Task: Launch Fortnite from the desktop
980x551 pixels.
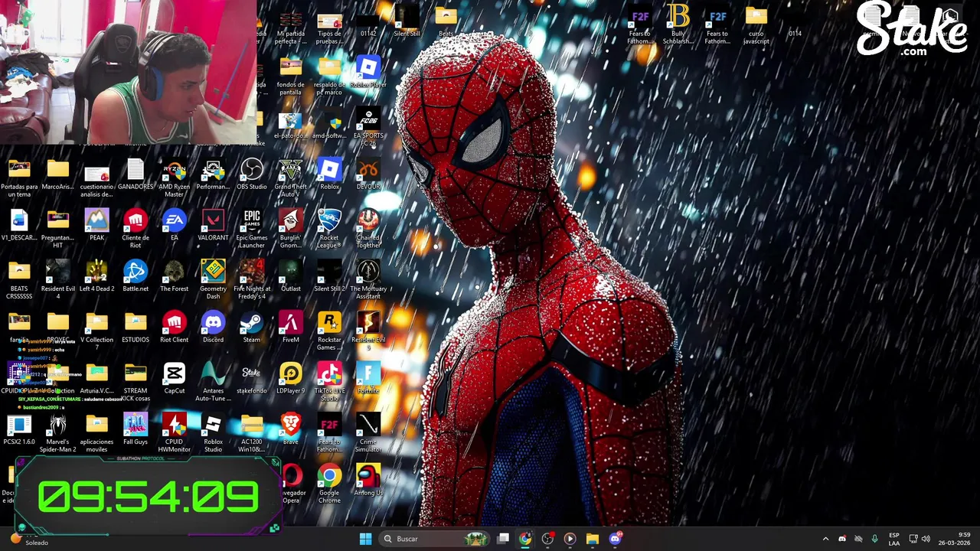Action: [368, 378]
